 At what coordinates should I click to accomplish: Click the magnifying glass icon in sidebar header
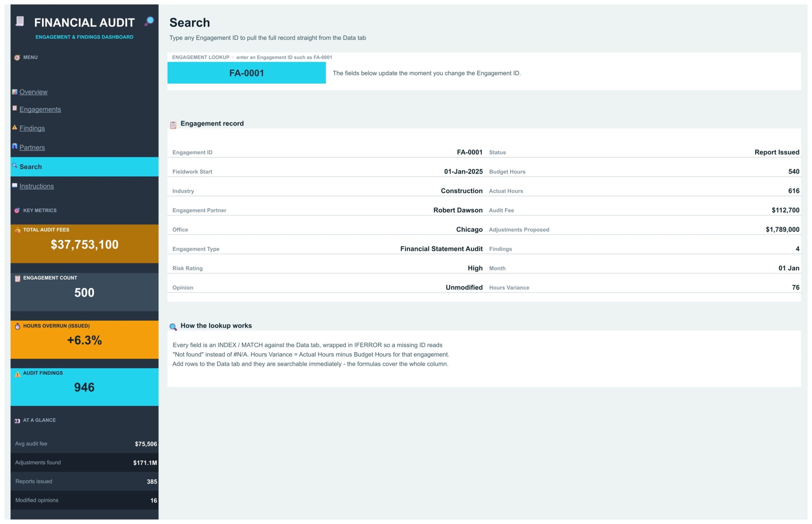point(149,21)
